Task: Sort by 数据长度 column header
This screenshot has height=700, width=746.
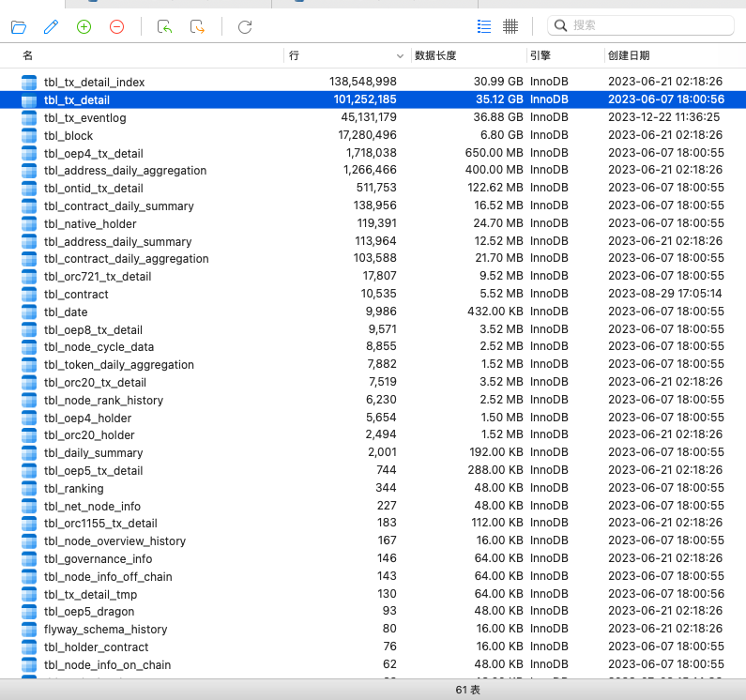Action: point(435,56)
